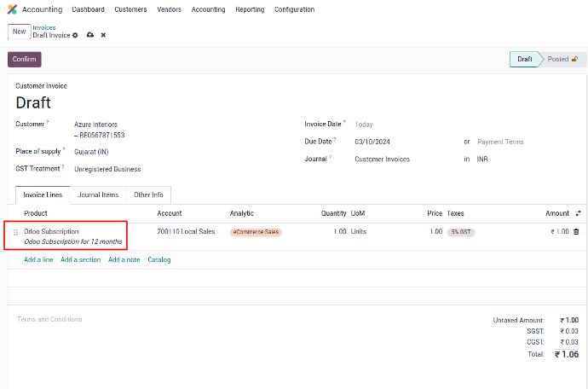This screenshot has width=588, height=389.
Task: Click the New button
Action: point(19,32)
